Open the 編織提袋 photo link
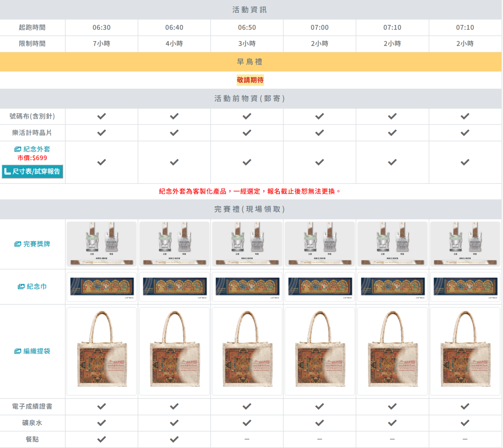Viewport: 503px width, 448px height. (x=32, y=351)
